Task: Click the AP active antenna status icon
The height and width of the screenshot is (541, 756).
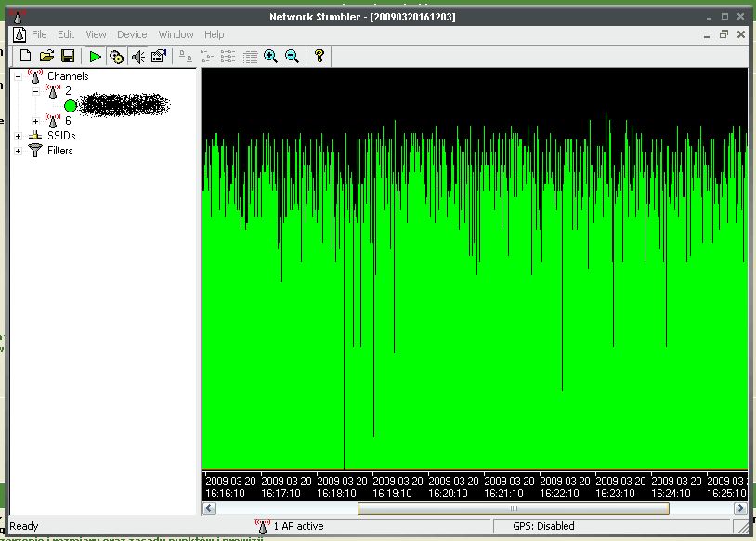Action: (x=262, y=526)
